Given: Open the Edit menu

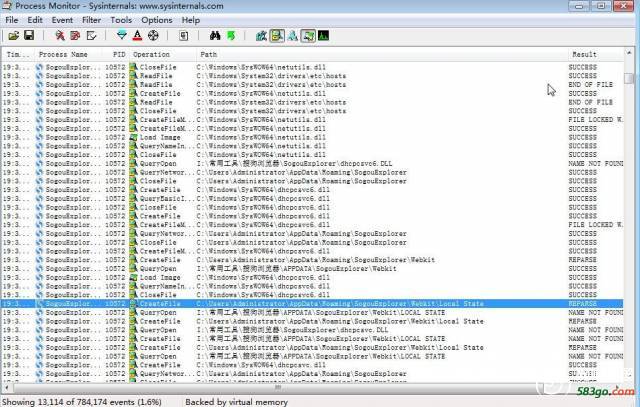Looking at the screenshot, I should tap(35, 20).
